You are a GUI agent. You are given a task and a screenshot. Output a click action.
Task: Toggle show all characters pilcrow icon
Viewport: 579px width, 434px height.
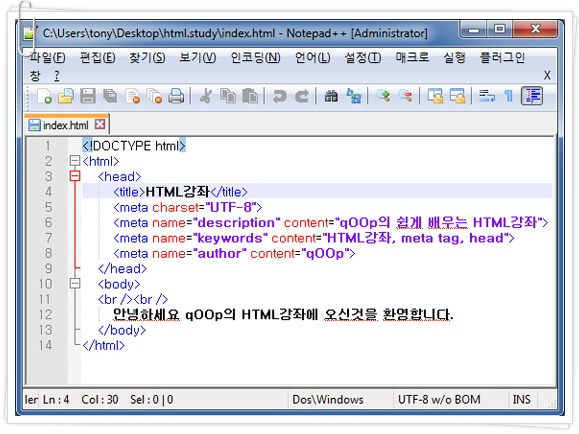(x=509, y=96)
